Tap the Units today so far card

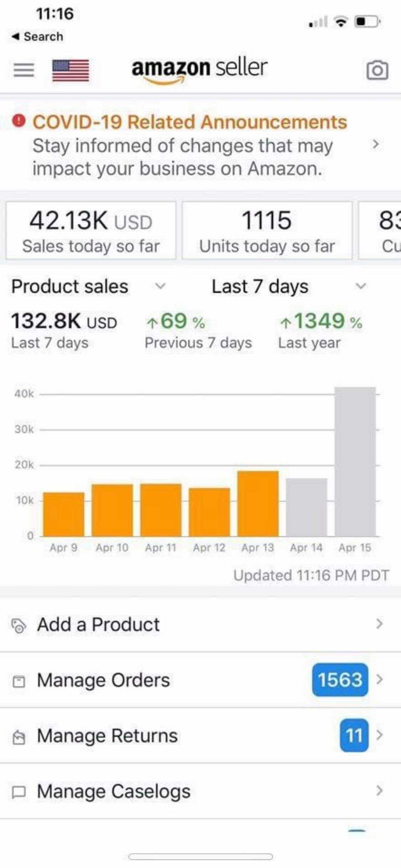click(x=267, y=231)
